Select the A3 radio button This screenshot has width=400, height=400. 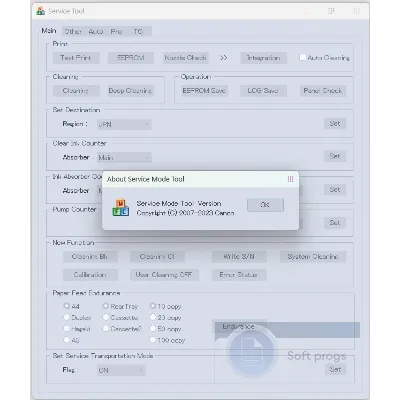[66, 340]
